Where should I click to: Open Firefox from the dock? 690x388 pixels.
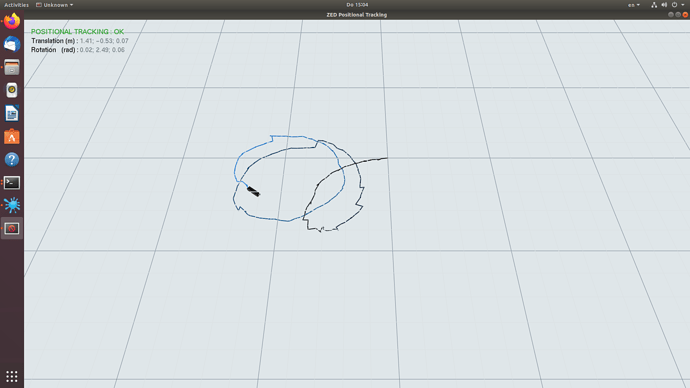[12, 21]
